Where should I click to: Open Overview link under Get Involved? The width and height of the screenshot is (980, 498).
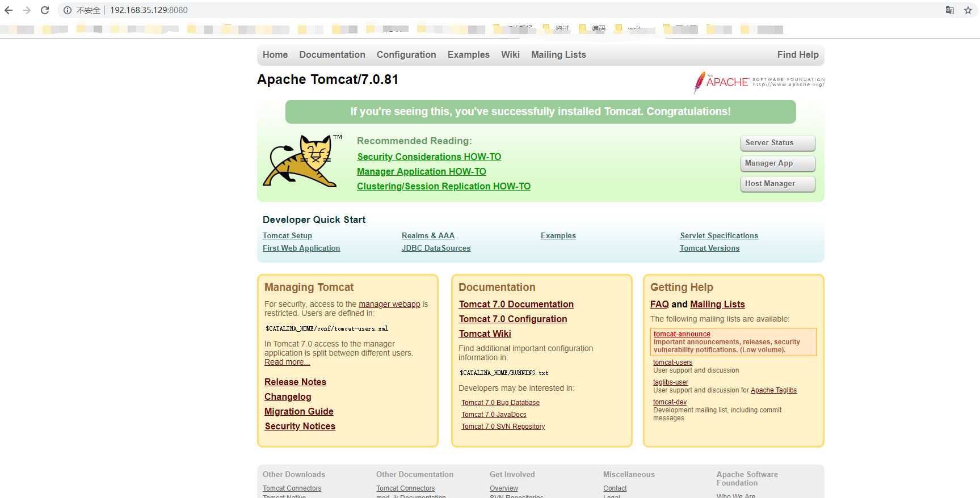(504, 488)
